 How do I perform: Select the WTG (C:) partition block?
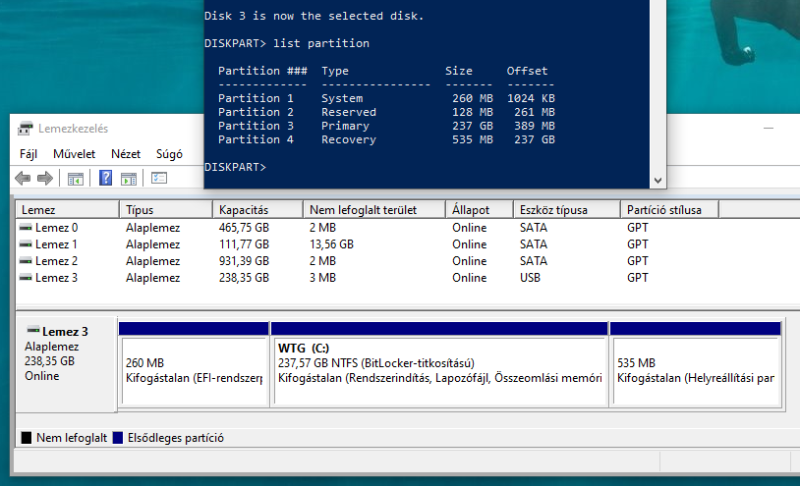coord(439,364)
